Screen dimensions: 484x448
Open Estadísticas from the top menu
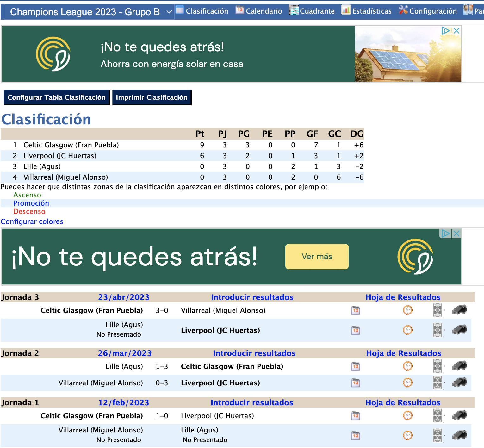click(366, 11)
